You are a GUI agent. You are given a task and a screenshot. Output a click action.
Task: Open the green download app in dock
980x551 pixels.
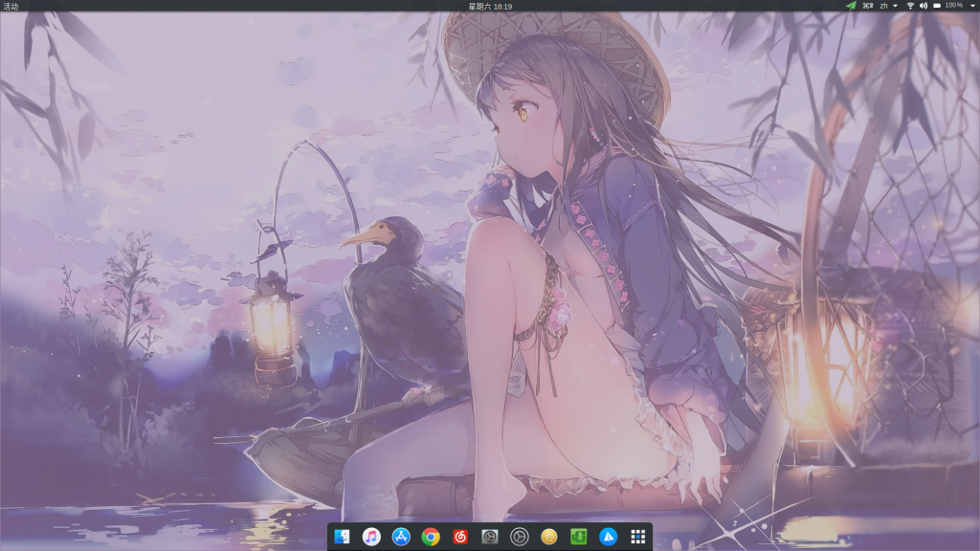click(x=579, y=537)
